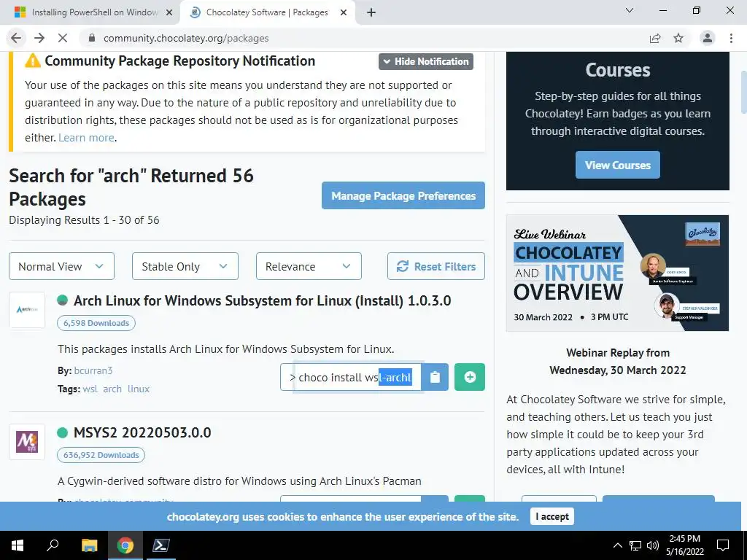Viewport: 747px width, 560px height.
Task: Click the green status dot beside MSYS2
Action: pyautogui.click(x=62, y=432)
